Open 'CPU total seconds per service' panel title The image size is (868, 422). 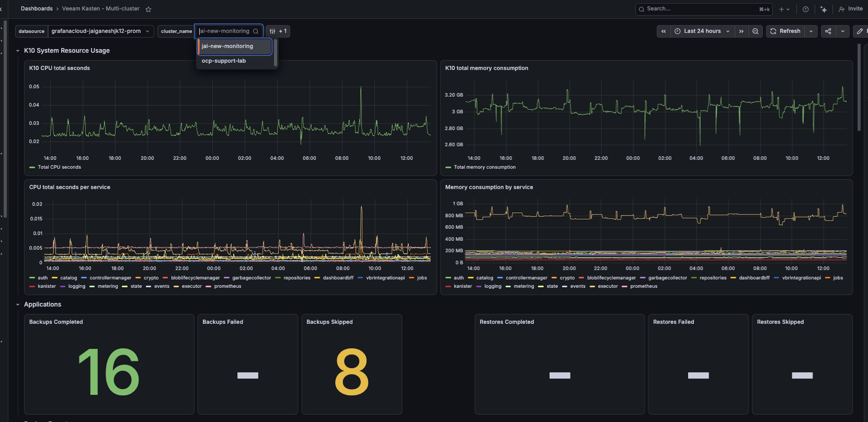coord(70,187)
